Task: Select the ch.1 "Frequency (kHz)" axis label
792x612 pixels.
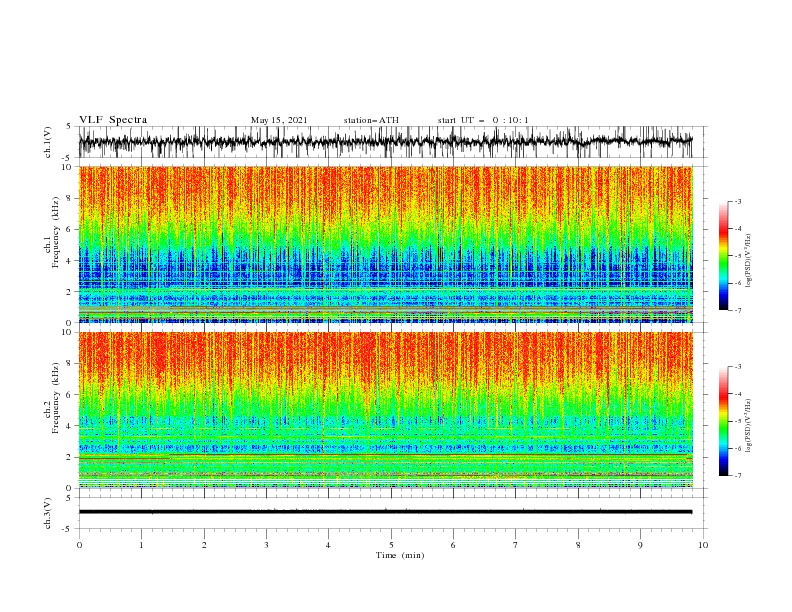Action: coord(56,232)
